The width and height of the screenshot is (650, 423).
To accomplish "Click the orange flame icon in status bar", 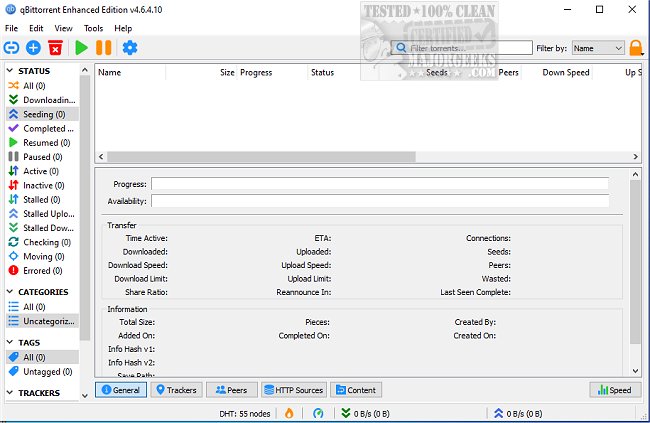I will pos(289,413).
